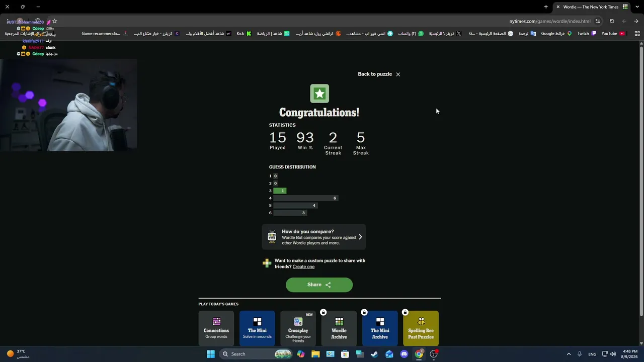
Task: Click the Wordle Bot robot icon
Action: (272, 237)
